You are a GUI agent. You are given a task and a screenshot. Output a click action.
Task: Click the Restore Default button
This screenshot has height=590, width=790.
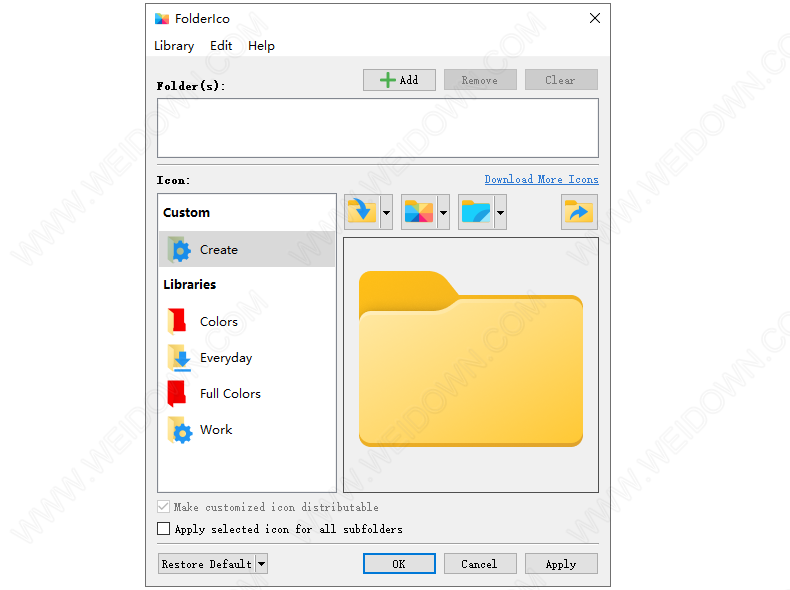coord(207,564)
